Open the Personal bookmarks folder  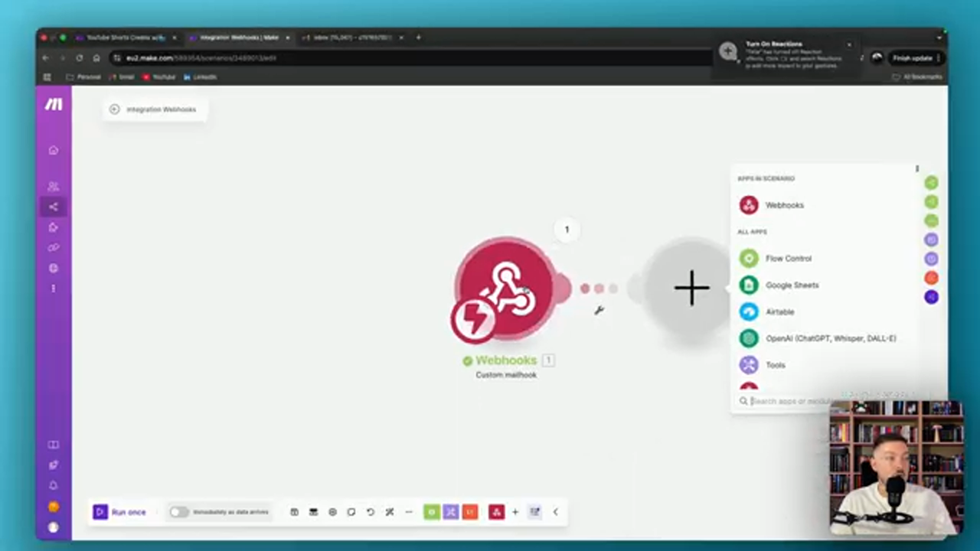83,77
